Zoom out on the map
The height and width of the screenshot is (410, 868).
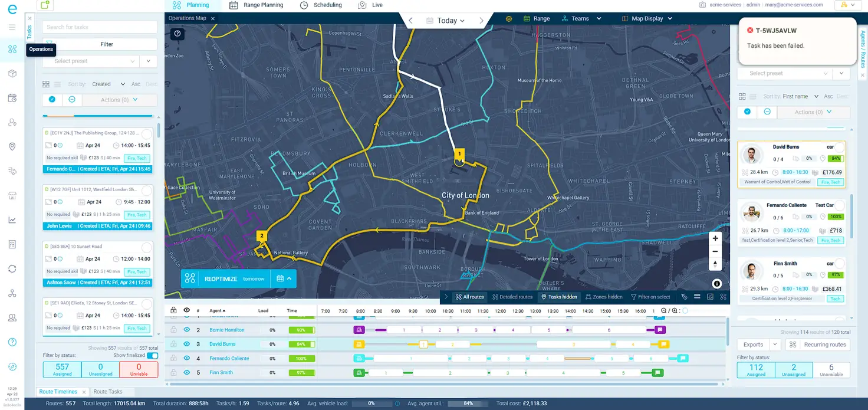pyautogui.click(x=715, y=251)
